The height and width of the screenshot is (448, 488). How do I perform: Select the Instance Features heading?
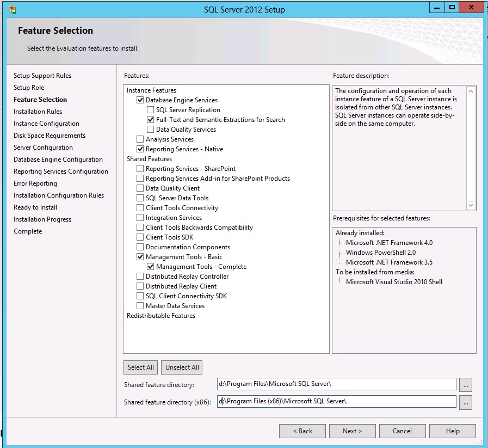tap(152, 90)
